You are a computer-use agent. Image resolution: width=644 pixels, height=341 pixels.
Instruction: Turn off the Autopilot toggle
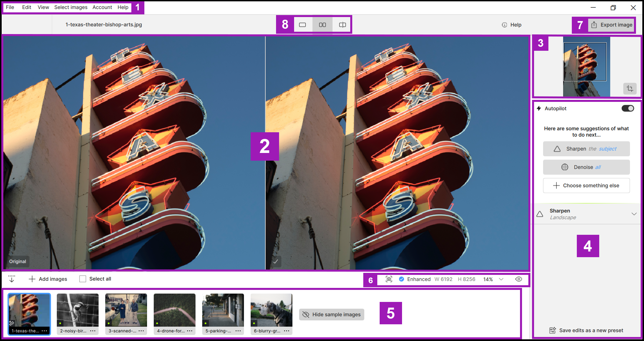[628, 108]
